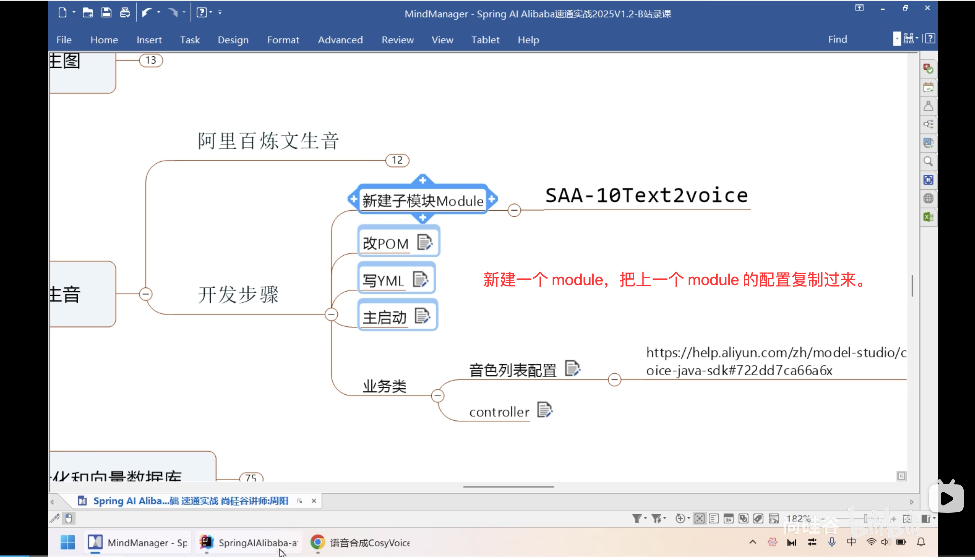This screenshot has height=560, width=975.
Task: Toggle the map view mode in status bar
Action: tap(699, 519)
